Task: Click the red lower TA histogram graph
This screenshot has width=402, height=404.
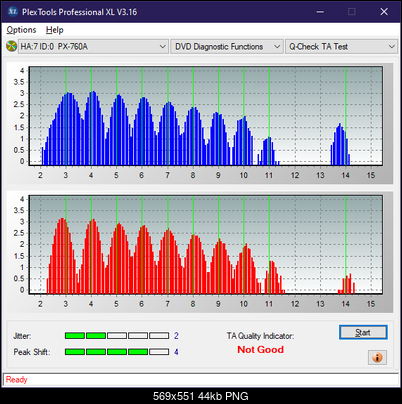Action: coord(206,245)
